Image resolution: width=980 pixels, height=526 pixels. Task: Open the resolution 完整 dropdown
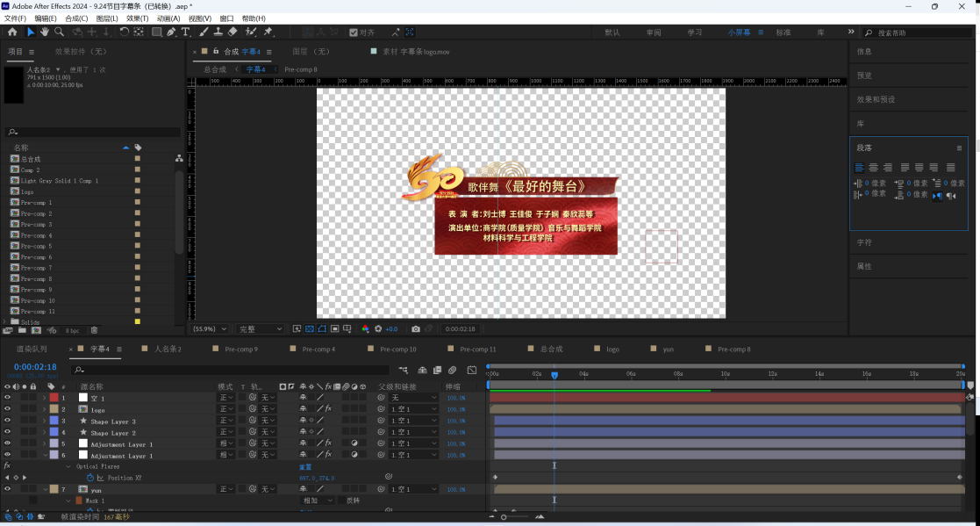[x=261, y=329]
